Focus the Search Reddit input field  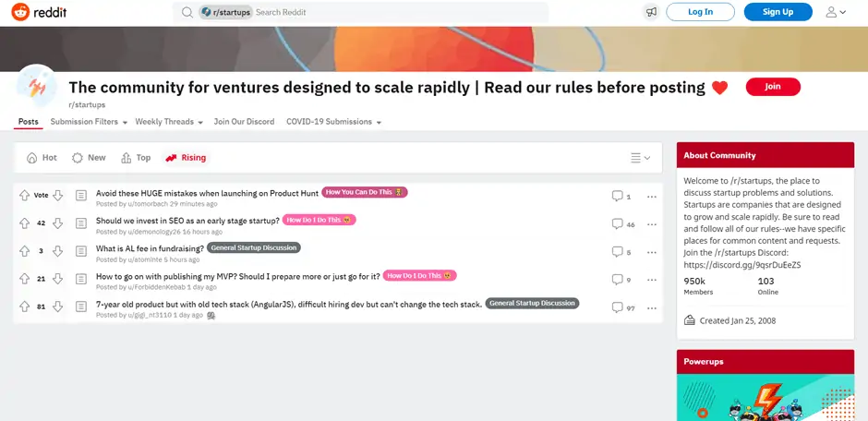[397, 12]
